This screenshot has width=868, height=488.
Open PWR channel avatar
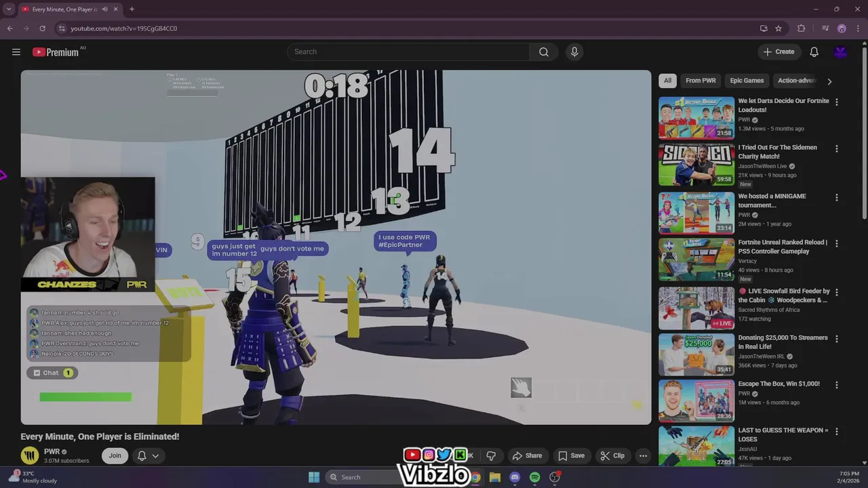point(29,455)
